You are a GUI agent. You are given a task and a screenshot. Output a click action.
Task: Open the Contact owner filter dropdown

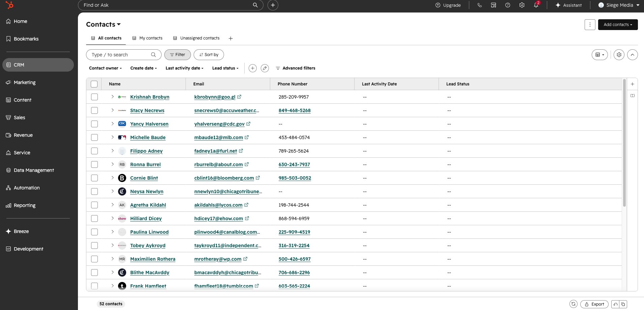[x=105, y=68]
